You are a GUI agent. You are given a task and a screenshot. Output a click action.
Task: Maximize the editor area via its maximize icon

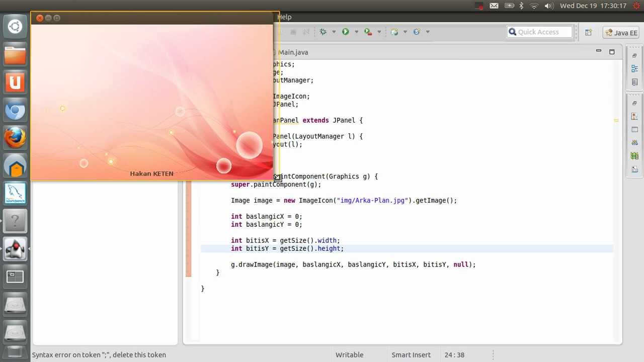(x=612, y=52)
